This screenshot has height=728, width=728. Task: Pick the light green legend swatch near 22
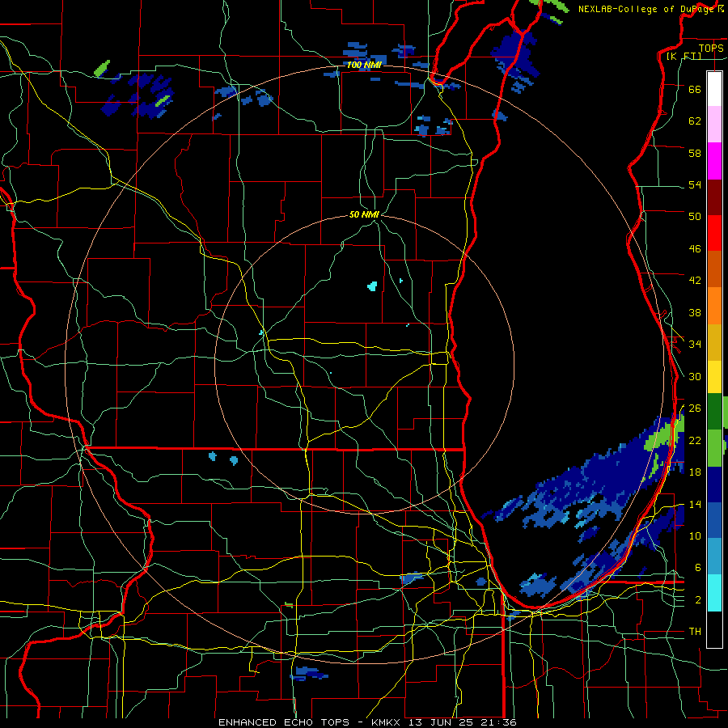pos(714,448)
